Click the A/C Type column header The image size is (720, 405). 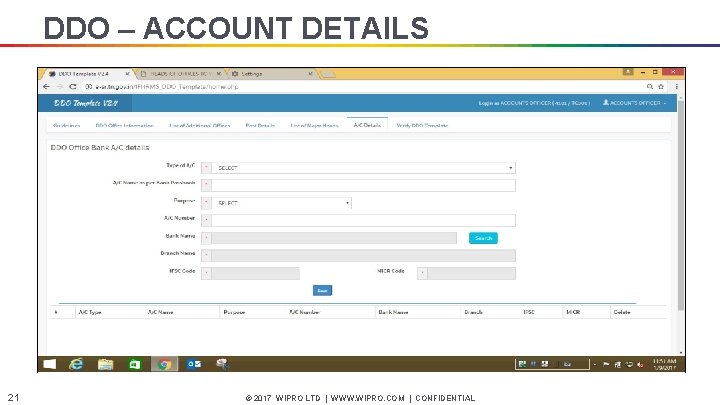pos(90,312)
